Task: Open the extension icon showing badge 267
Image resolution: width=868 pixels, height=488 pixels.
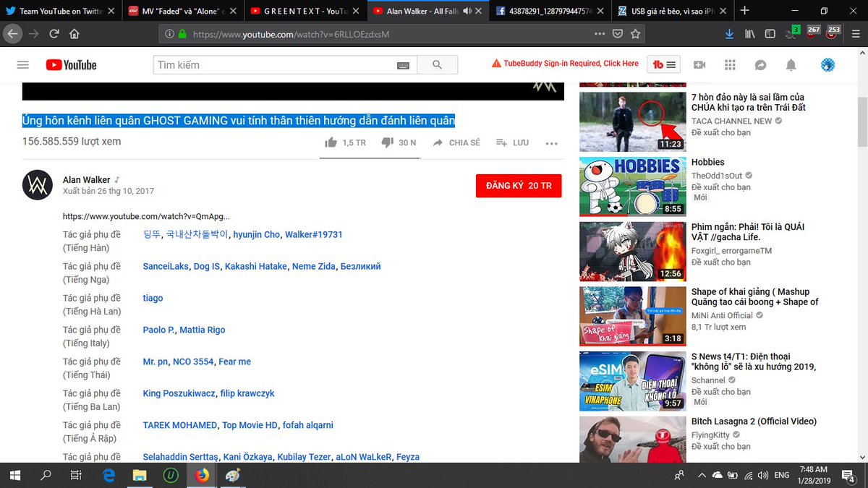Action: 812,33
